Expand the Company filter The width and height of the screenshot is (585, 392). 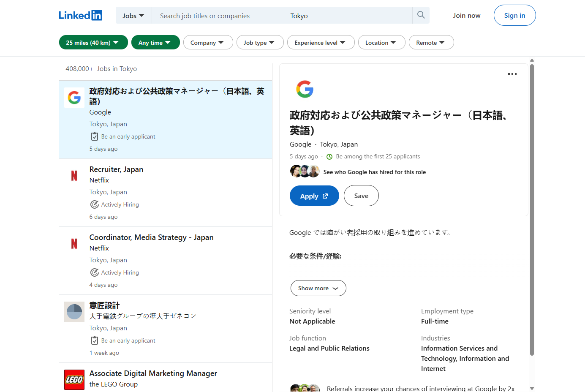tap(208, 42)
